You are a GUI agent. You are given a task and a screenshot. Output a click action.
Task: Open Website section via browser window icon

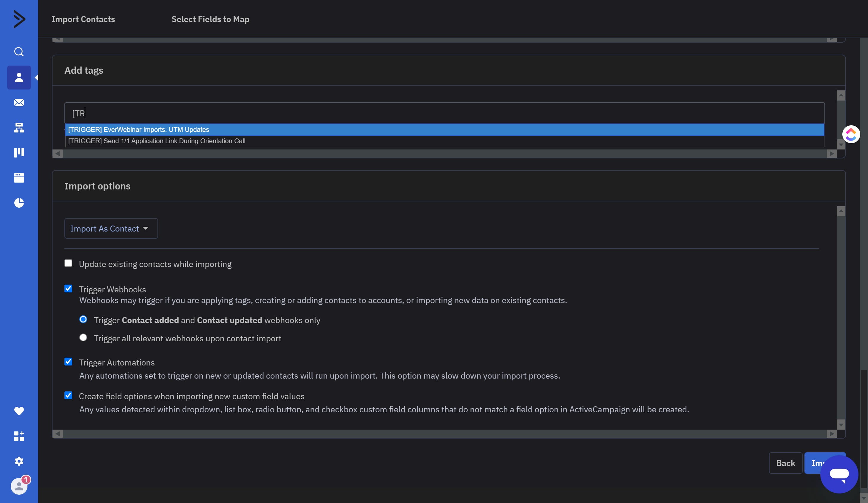click(19, 178)
